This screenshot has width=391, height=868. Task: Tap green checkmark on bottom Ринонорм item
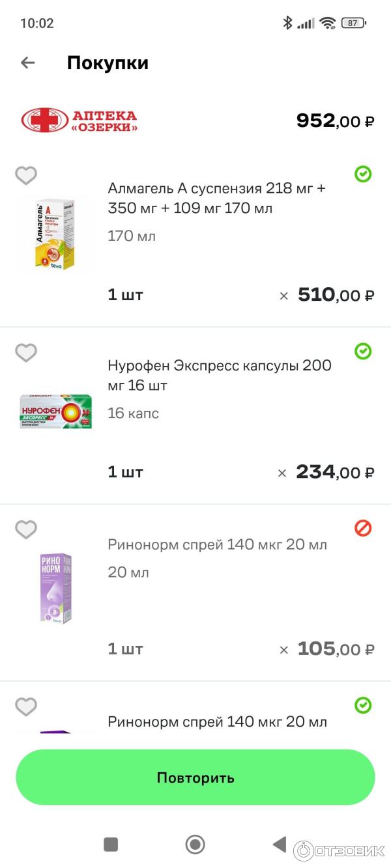point(363,705)
